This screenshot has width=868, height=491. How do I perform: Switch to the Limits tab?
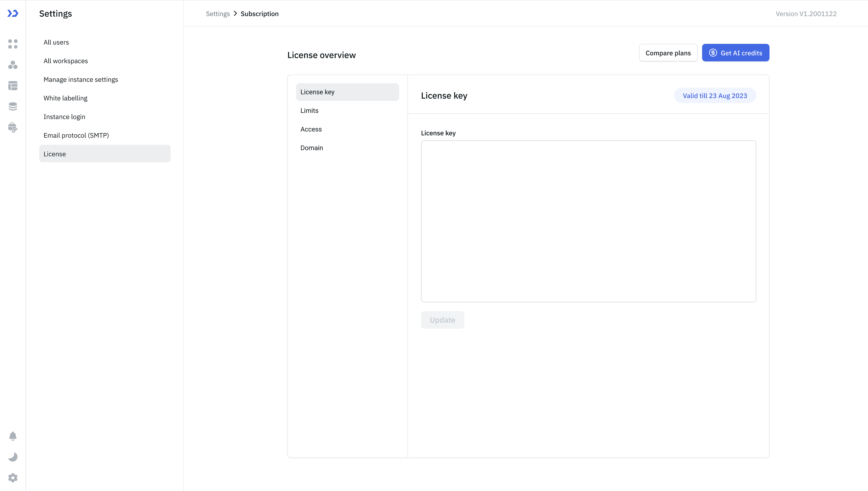tap(309, 111)
